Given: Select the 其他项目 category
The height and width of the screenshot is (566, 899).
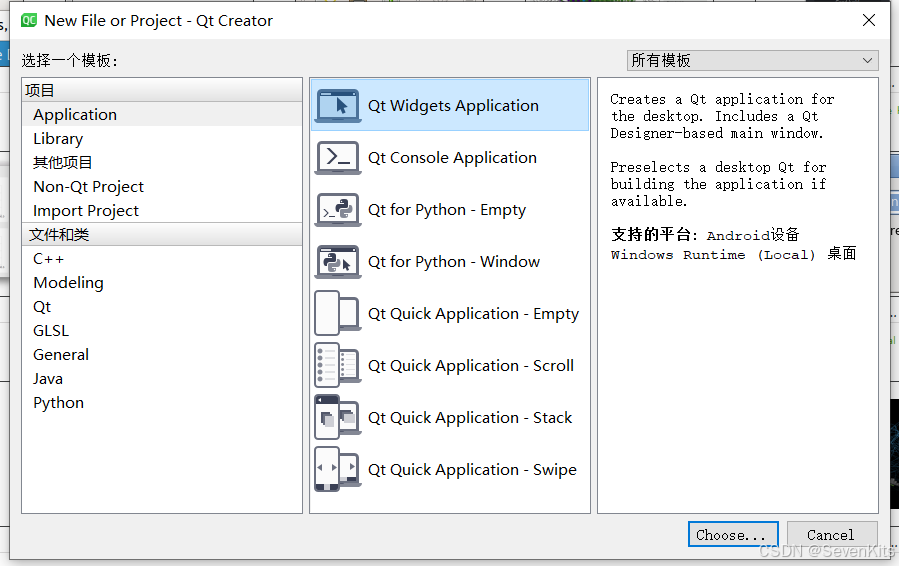Looking at the screenshot, I should pos(162,162).
